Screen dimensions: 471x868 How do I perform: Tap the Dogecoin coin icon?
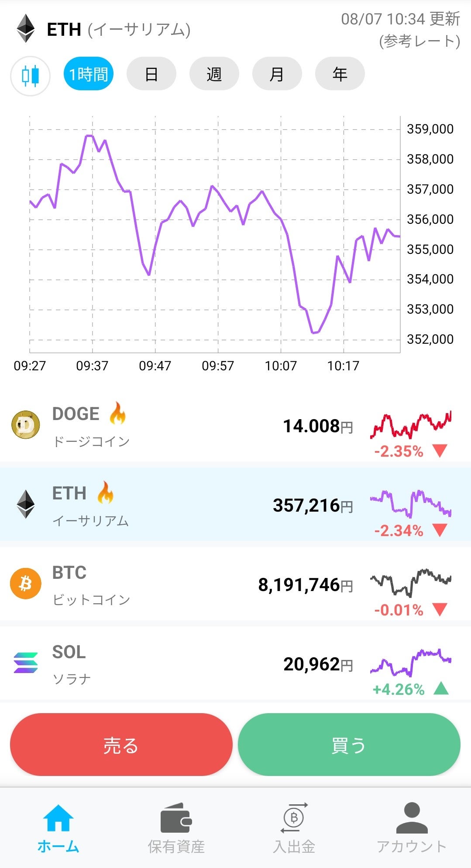pos(26,424)
